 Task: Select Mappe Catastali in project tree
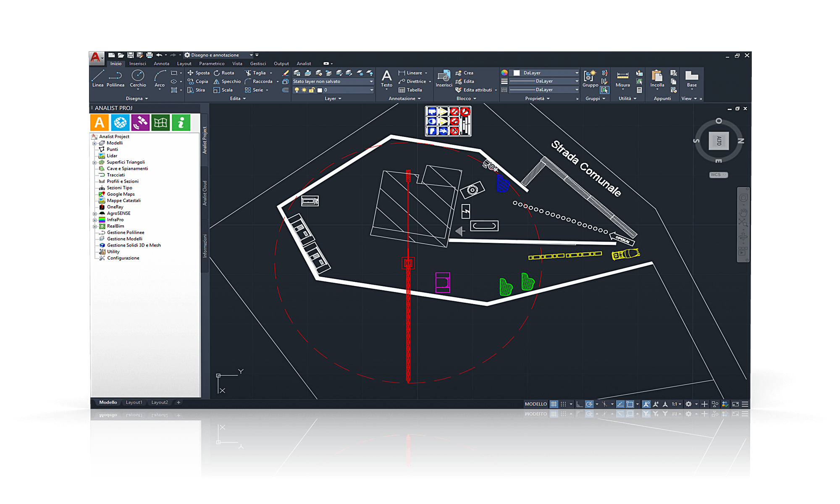coord(123,201)
